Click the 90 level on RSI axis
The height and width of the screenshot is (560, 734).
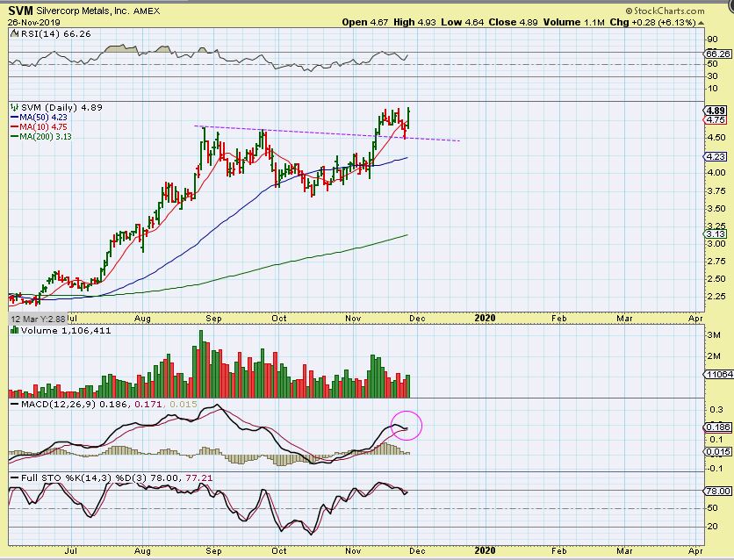tap(712, 39)
